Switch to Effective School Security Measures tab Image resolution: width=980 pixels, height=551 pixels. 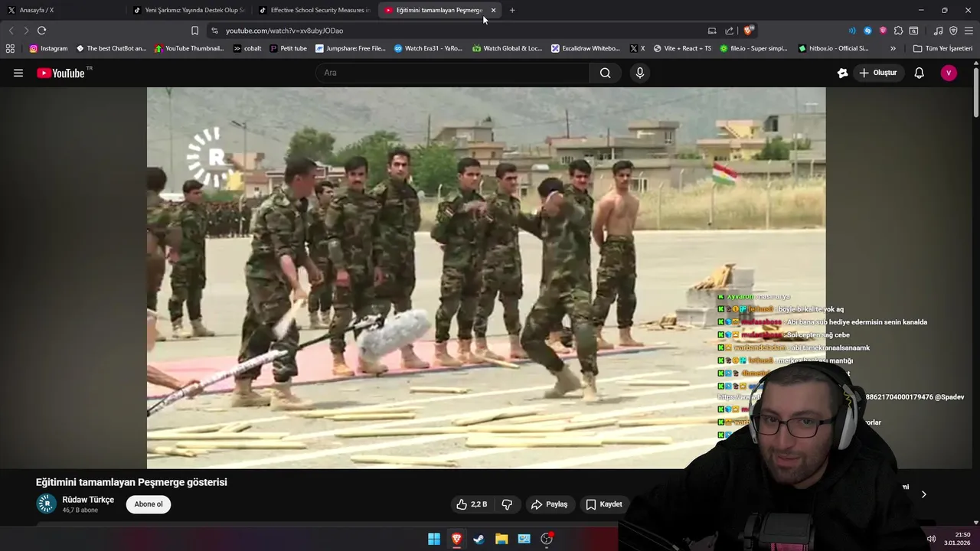coord(315,10)
